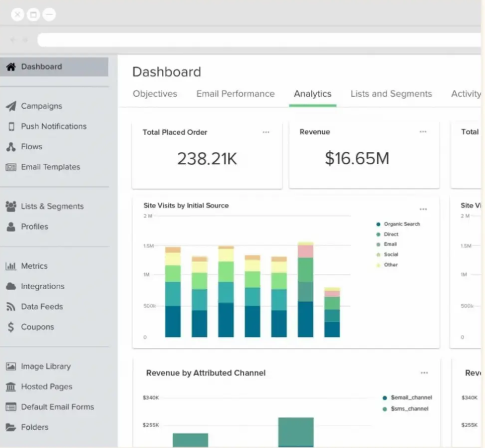
Task: Click the Coupons dollar sign icon
Action: (11, 327)
